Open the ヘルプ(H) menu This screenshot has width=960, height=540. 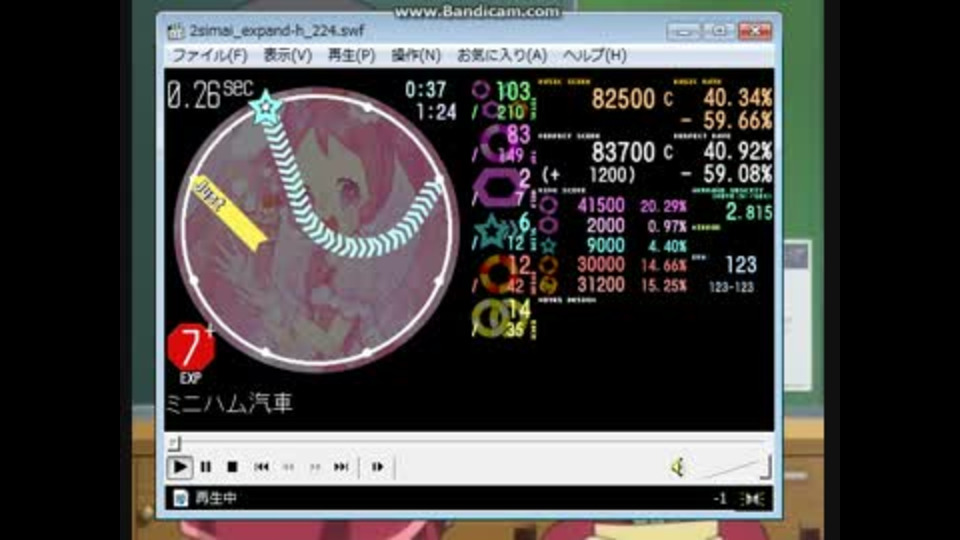tap(594, 56)
